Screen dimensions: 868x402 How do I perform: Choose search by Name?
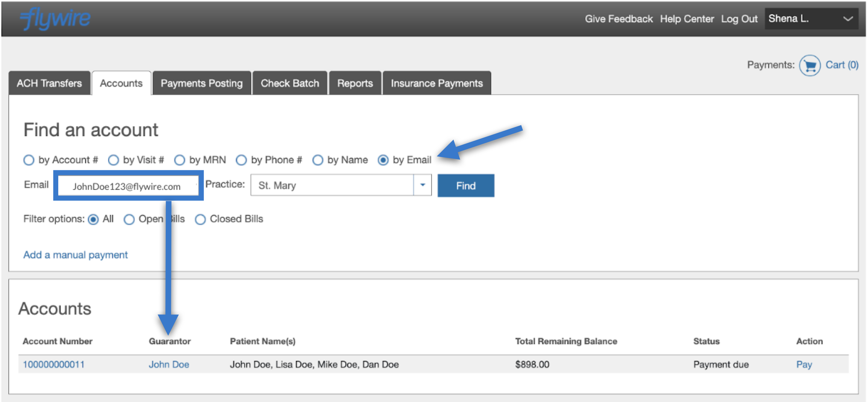click(x=317, y=160)
